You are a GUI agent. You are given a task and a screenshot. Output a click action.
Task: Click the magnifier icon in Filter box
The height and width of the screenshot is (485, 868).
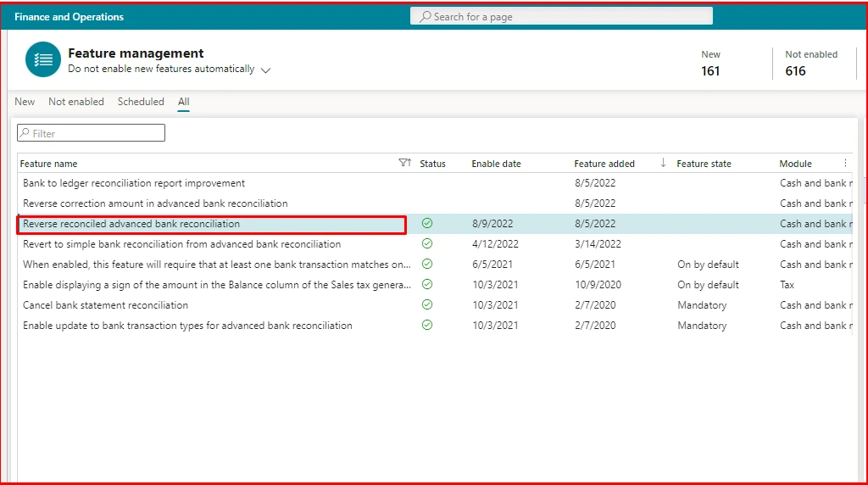pyautogui.click(x=25, y=133)
